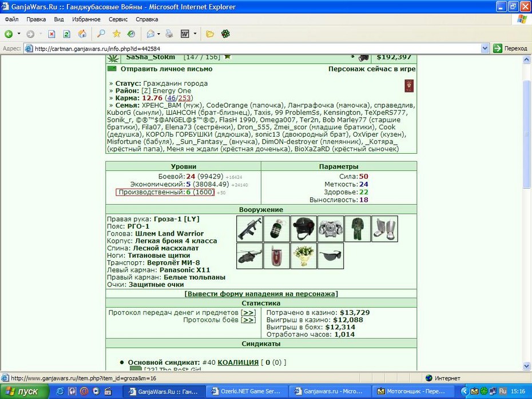532x399 pixels.
Task: Open the Вид menu
Action: click(59, 19)
